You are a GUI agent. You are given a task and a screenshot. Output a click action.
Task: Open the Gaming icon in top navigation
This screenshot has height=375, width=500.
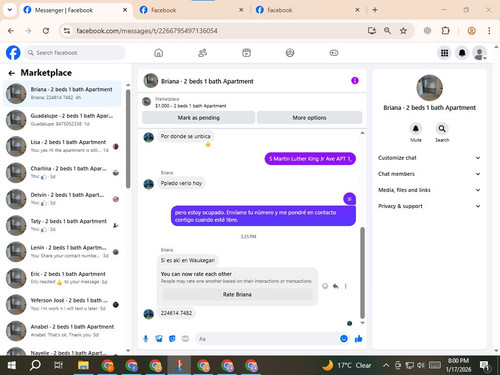point(334,53)
